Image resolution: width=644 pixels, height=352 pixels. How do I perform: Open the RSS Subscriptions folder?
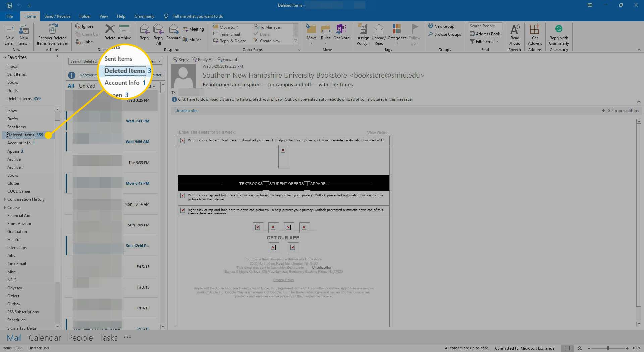[23, 312]
